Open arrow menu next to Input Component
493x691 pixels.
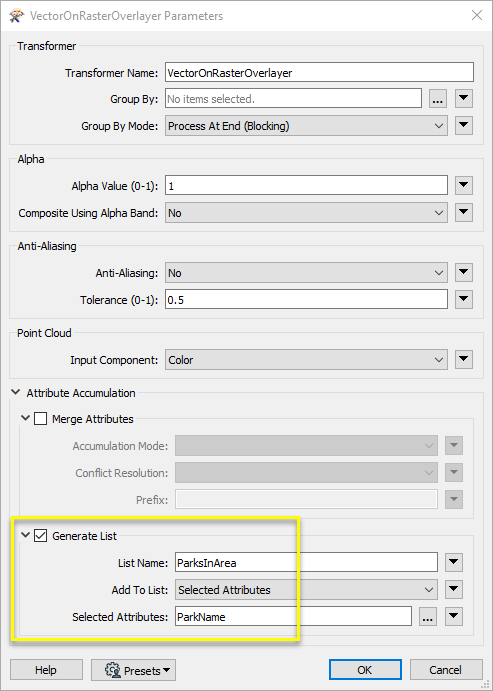(464, 360)
